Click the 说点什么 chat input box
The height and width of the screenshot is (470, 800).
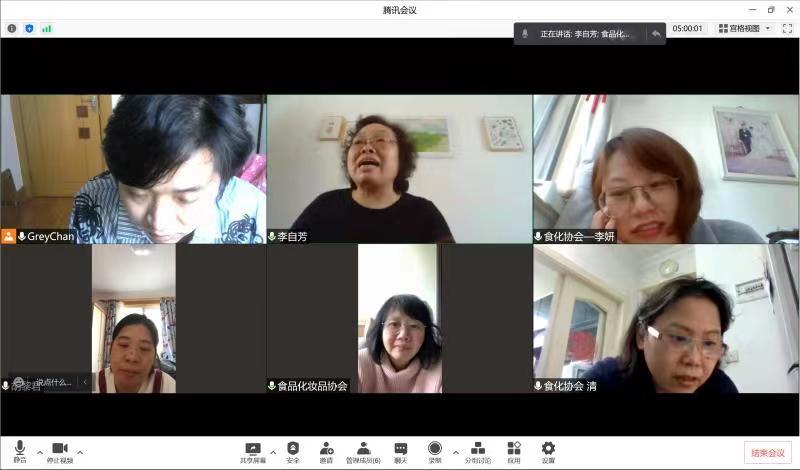[x=52, y=382]
